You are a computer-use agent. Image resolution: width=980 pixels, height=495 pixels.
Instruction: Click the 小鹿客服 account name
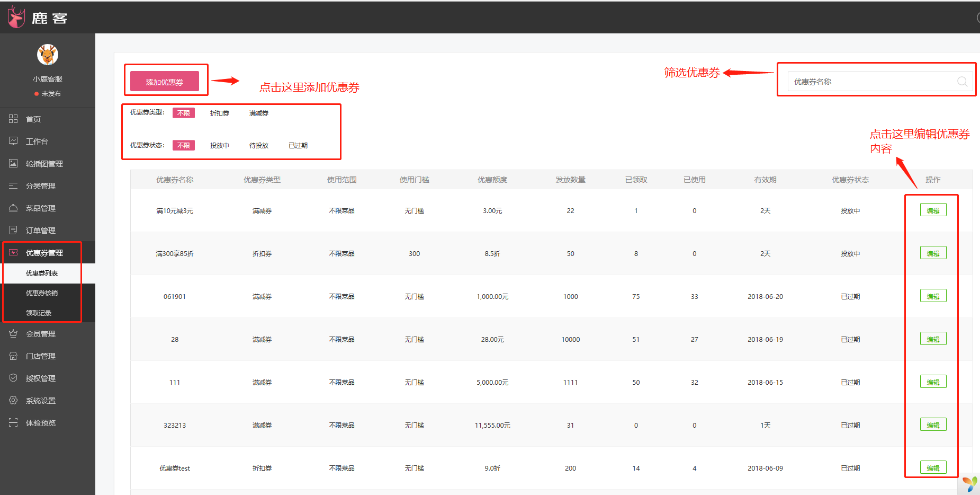48,78
